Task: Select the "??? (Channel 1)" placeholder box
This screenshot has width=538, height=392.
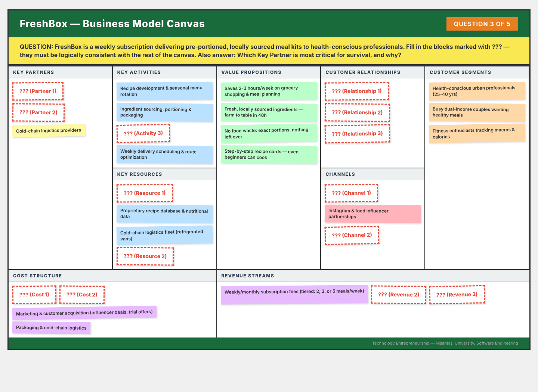Action: click(351, 193)
